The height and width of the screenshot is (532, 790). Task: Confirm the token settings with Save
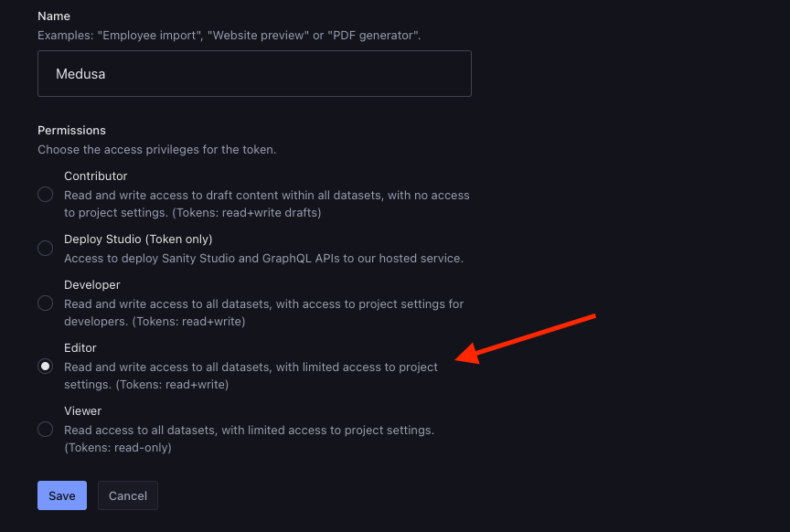tap(61, 495)
